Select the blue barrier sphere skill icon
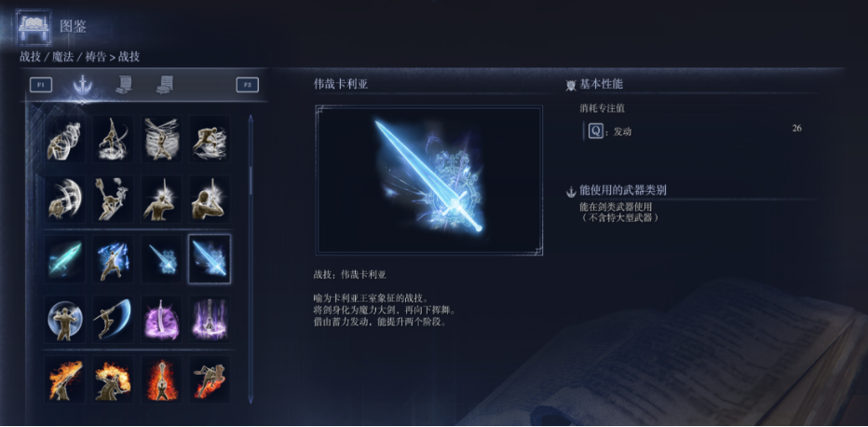This screenshot has width=868, height=427. coord(65,319)
